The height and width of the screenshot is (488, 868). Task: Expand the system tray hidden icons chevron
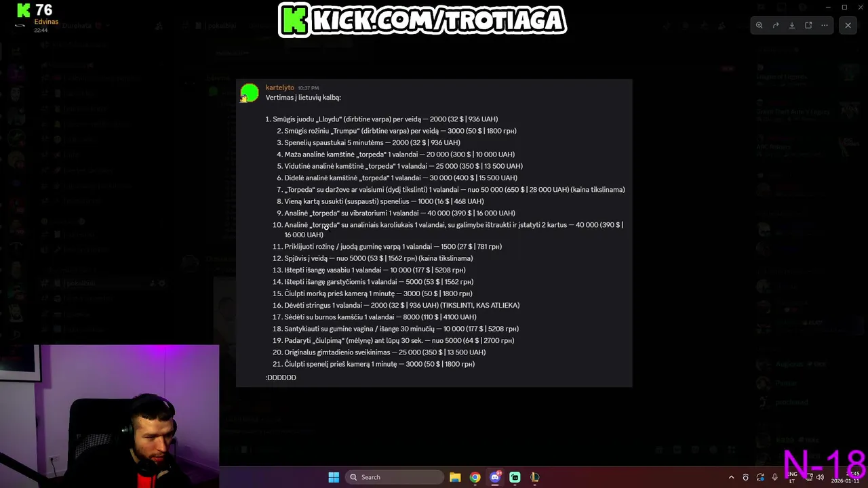tap(731, 477)
